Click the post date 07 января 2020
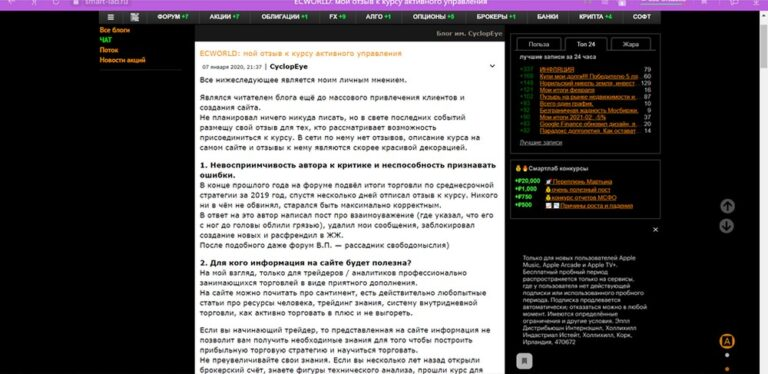Viewport: 768px width, 374px height. 232,67
